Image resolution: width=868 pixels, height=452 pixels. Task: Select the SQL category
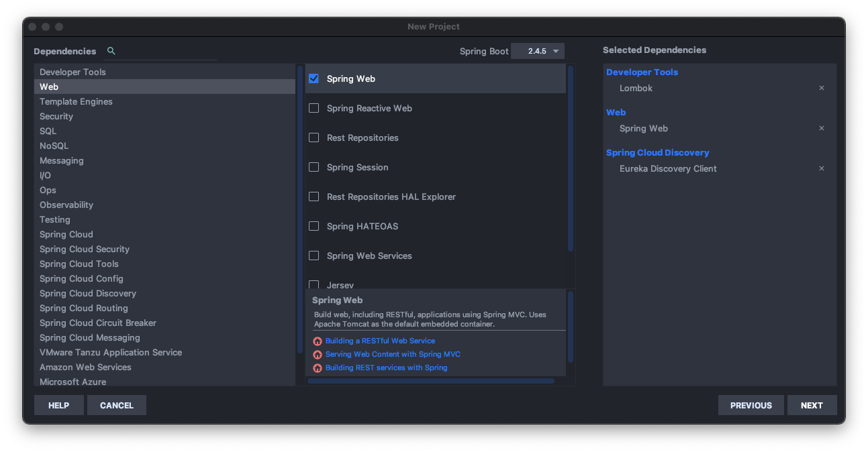click(164, 131)
